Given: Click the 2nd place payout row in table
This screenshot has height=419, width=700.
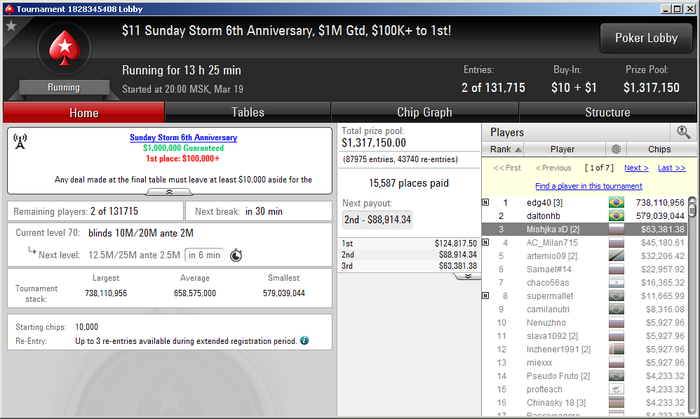Looking at the screenshot, I should click(x=409, y=254).
